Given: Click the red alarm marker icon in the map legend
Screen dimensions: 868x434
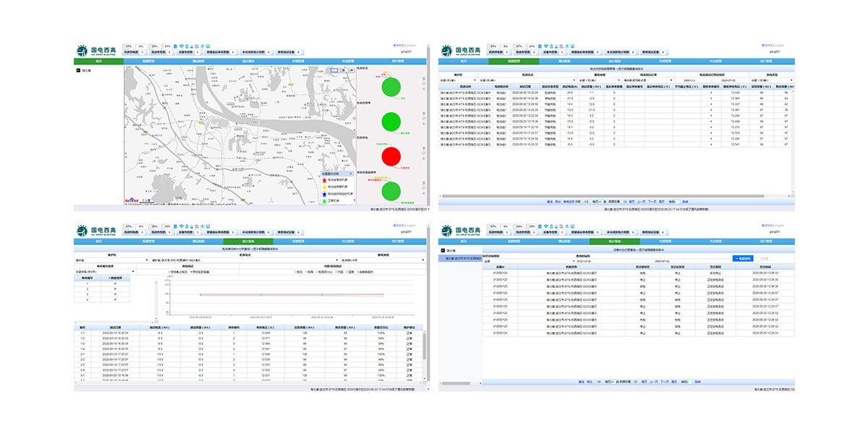Looking at the screenshot, I should pyautogui.click(x=324, y=180).
